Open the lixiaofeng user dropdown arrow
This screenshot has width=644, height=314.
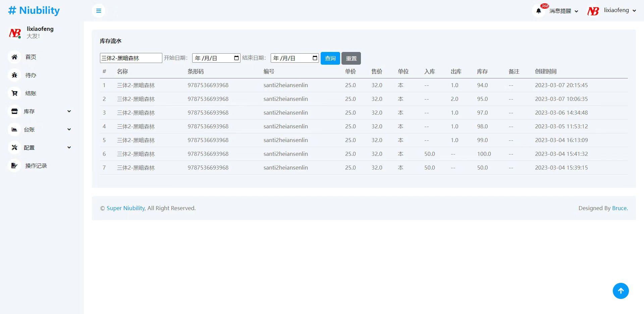click(634, 11)
